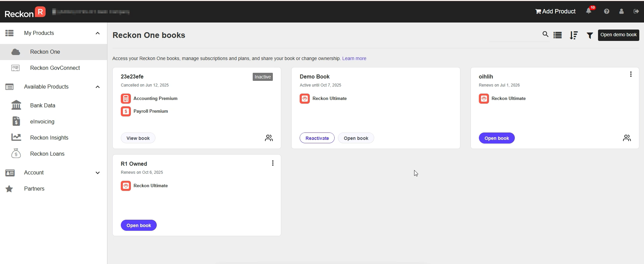Click the Partners star icon
This screenshot has width=644, height=264.
click(9, 189)
